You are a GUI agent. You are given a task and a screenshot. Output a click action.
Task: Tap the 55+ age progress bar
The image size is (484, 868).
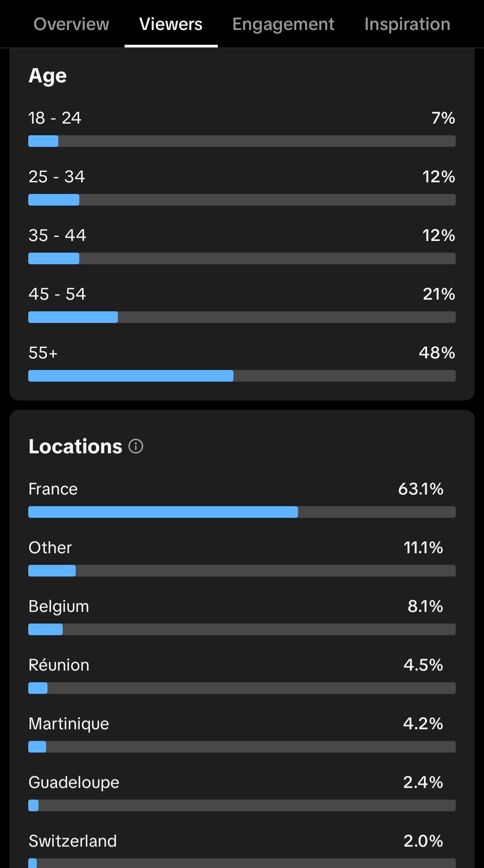pos(242,376)
